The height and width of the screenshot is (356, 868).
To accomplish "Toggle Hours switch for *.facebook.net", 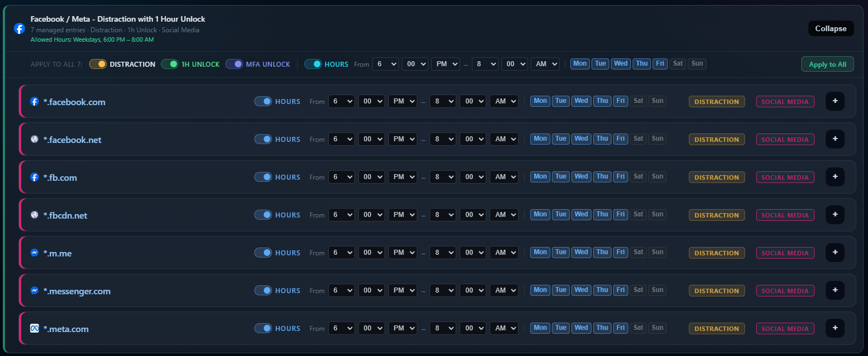I will 263,139.
